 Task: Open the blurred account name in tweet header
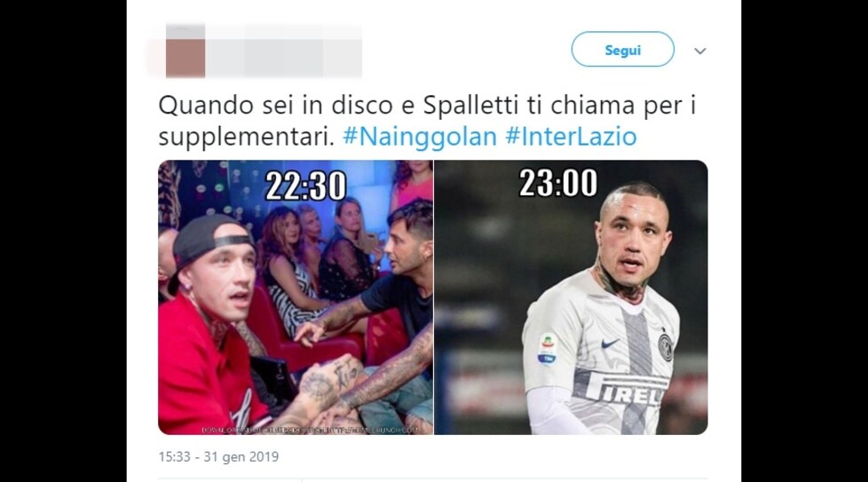[x=284, y=51]
